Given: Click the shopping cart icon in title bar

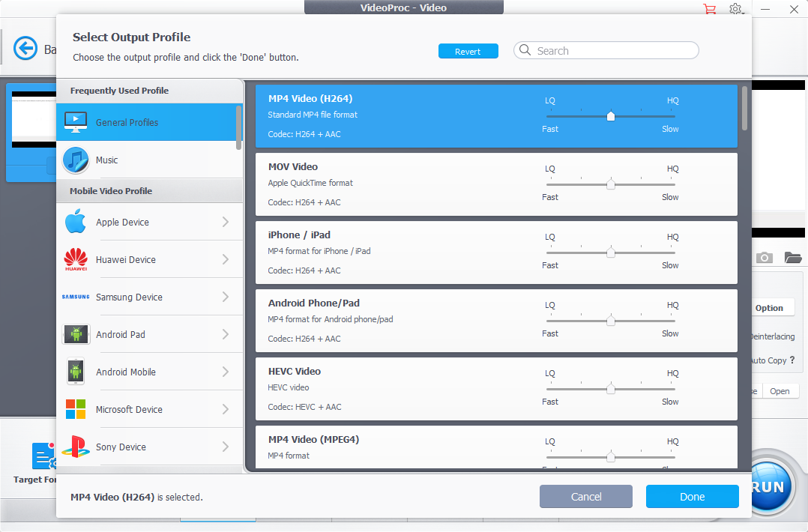Looking at the screenshot, I should tap(709, 9).
